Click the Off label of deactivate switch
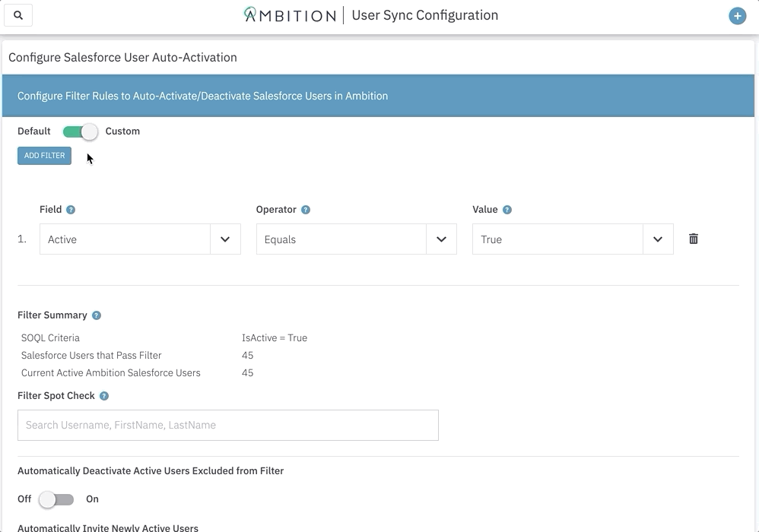 point(24,499)
